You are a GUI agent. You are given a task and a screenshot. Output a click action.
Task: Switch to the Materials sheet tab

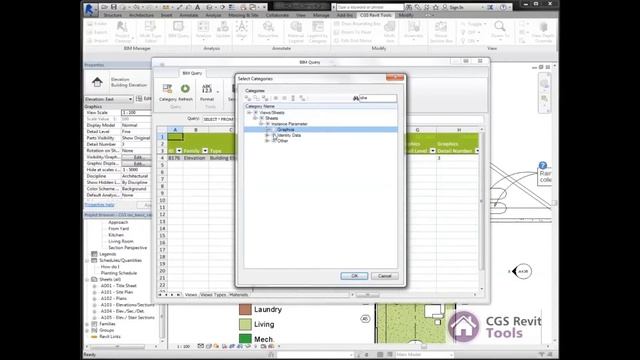coord(239,294)
